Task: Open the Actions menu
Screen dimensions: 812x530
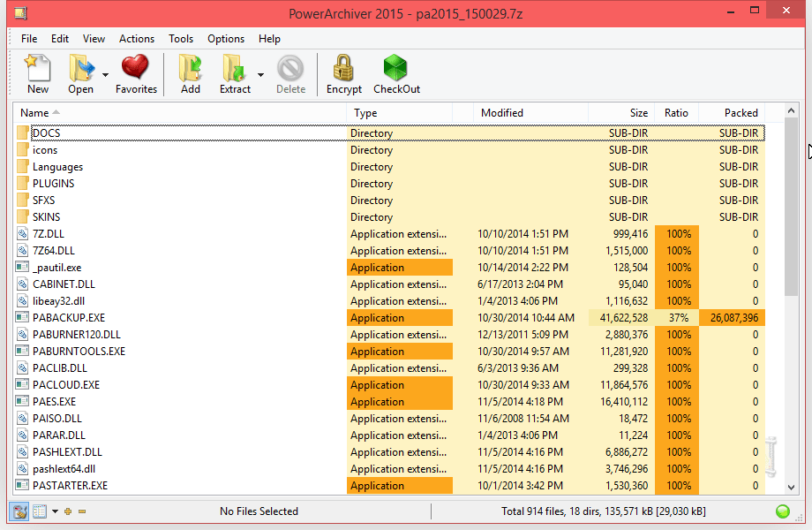Action: coord(137,39)
